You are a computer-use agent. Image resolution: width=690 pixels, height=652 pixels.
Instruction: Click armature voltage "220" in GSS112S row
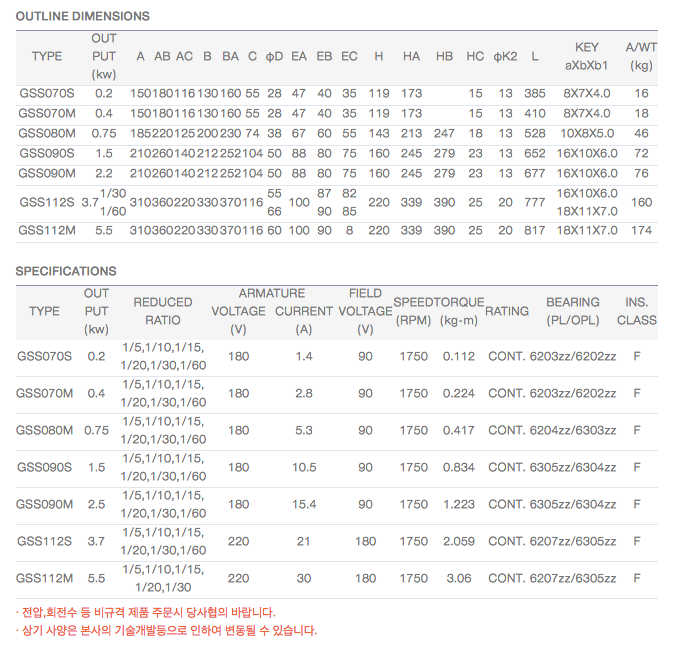239,541
